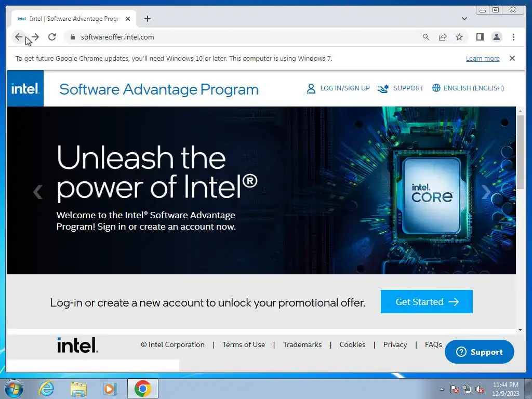Open the Chrome three-dot menu
Viewport: 532px width, 399px height.
pyautogui.click(x=513, y=37)
